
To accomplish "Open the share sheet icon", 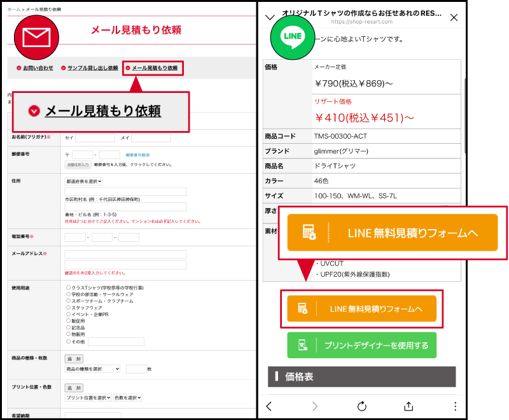I will coord(407,405).
